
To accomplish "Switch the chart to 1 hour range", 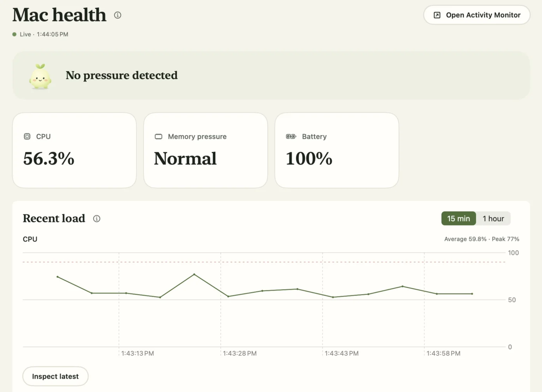I will [x=493, y=219].
